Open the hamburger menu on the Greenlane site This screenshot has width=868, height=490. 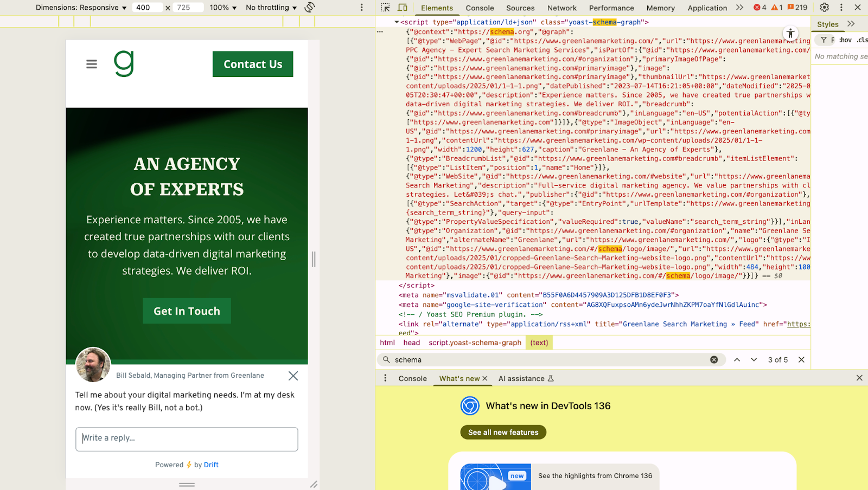coord(92,64)
